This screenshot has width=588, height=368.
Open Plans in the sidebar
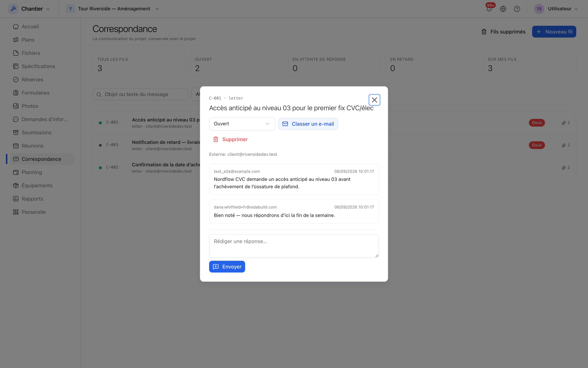pos(42,40)
